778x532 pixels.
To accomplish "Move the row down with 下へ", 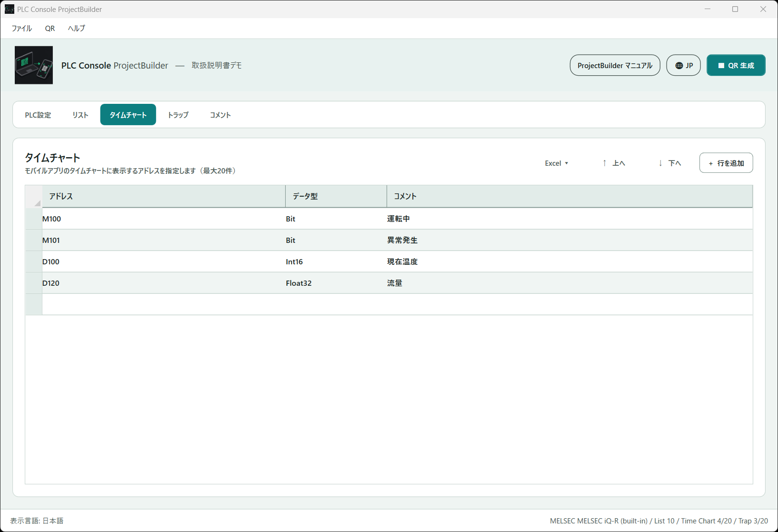I will coord(670,163).
